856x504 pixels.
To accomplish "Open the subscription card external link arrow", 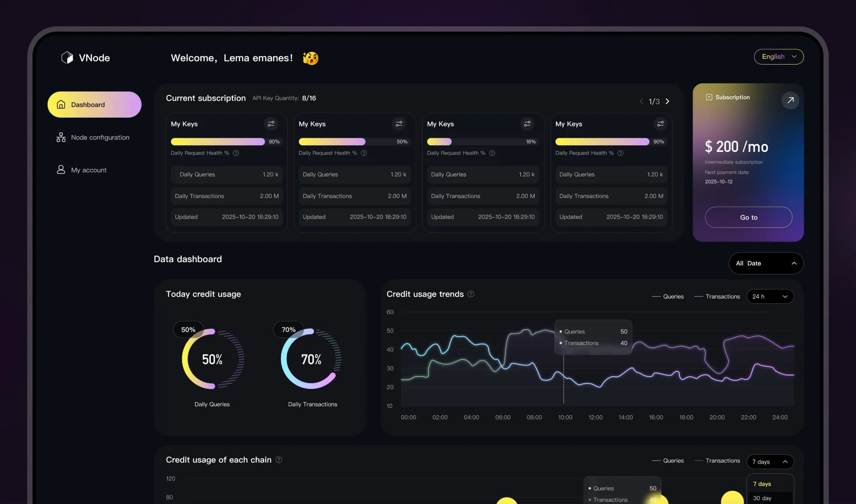I will point(791,100).
